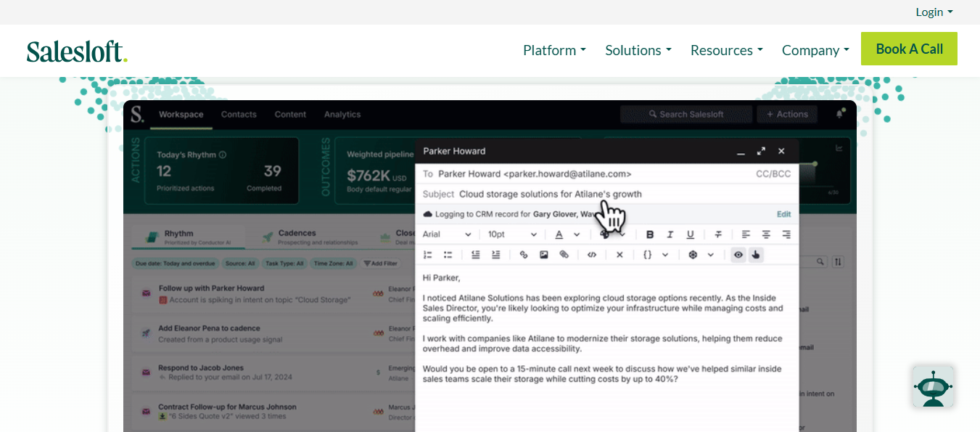980x432 pixels.
Task: Click the Due date: Today and overdue filter
Action: point(175,264)
